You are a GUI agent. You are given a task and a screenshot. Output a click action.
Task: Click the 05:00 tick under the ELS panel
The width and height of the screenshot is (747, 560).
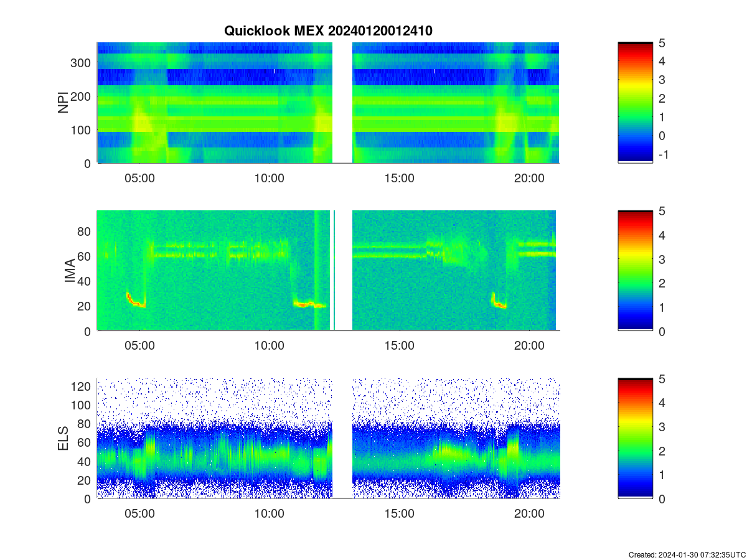click(x=140, y=514)
